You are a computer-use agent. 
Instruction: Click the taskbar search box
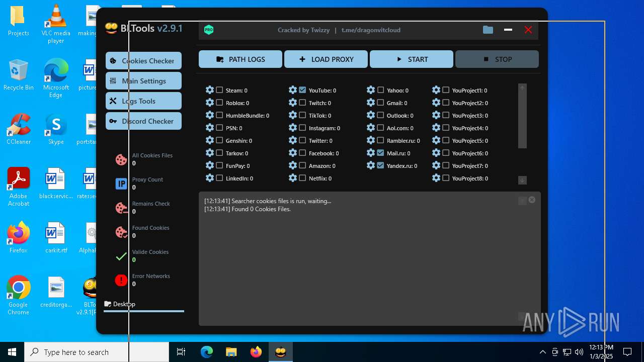97,352
